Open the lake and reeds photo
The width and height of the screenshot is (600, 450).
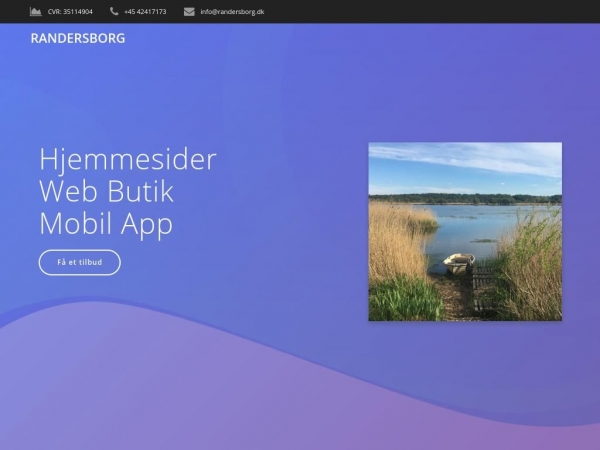[x=465, y=231]
